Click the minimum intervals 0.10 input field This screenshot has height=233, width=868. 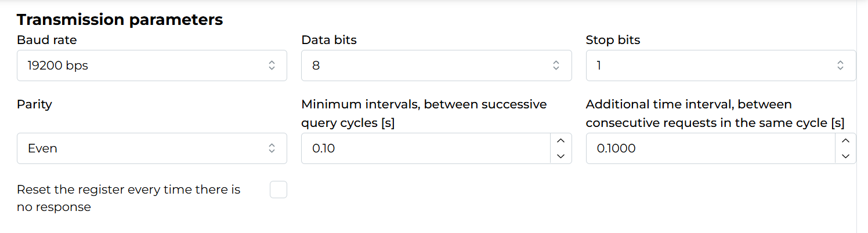point(425,148)
